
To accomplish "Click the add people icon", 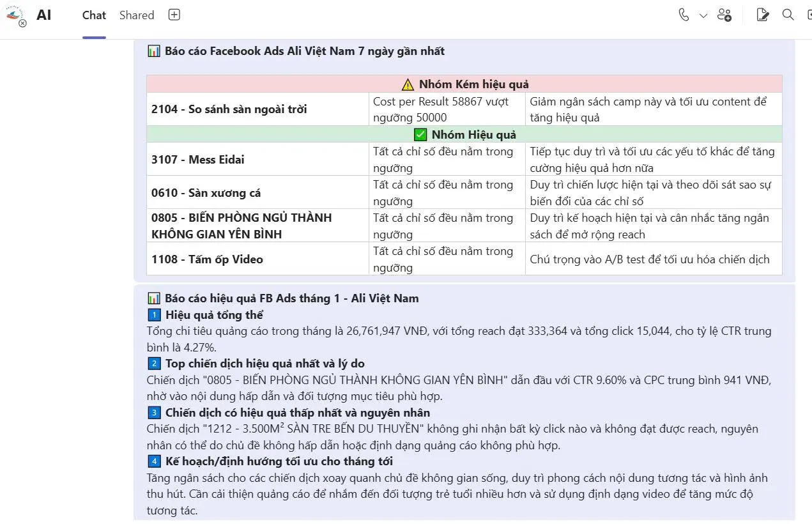I will coord(724,15).
